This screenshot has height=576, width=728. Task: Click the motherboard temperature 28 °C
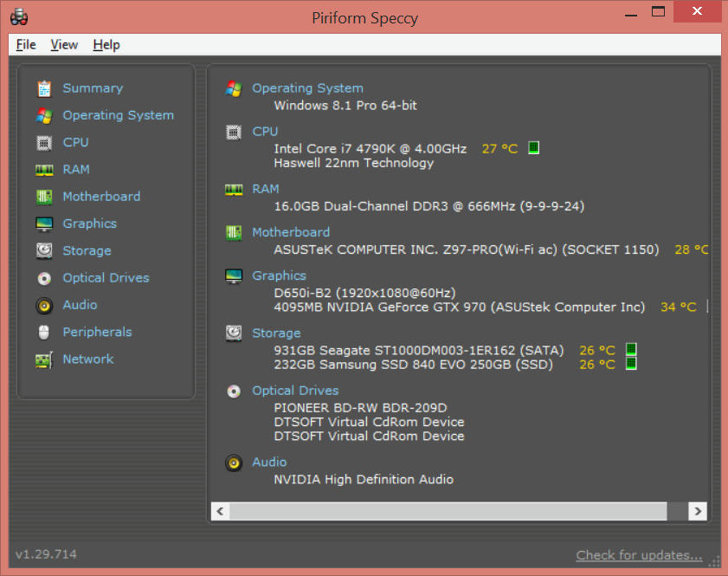[692, 250]
